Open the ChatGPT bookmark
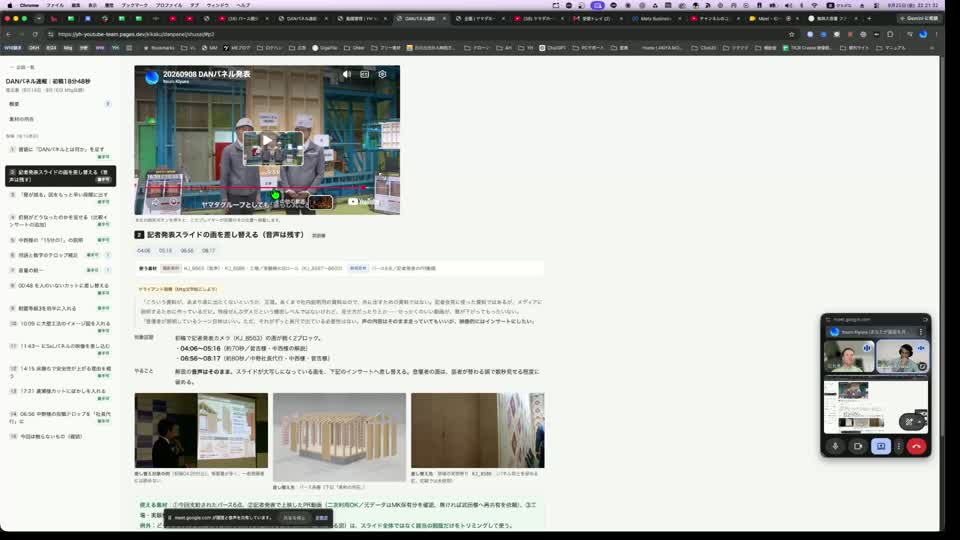Image resolution: width=960 pixels, height=540 pixels. (552, 48)
